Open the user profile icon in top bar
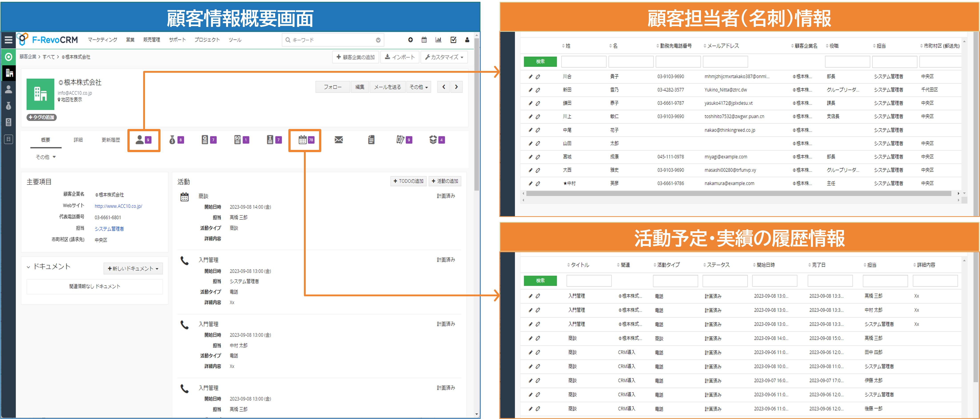The width and height of the screenshot is (980, 419). pyautogui.click(x=467, y=40)
